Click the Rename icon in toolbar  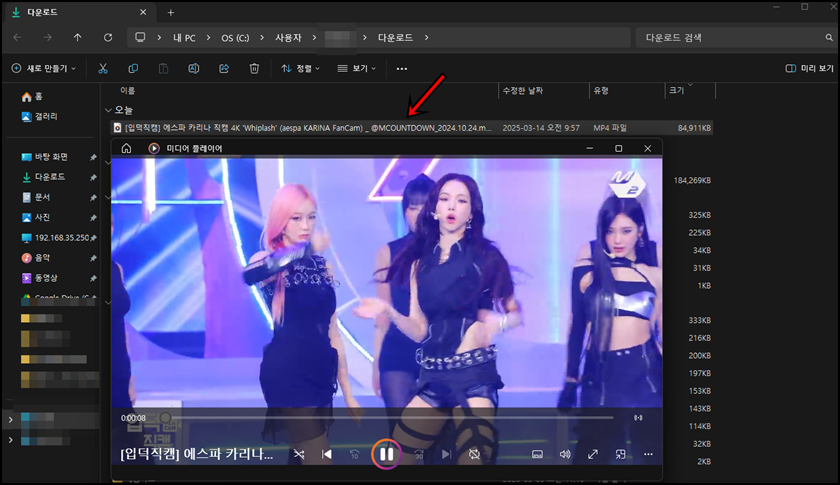(x=193, y=69)
